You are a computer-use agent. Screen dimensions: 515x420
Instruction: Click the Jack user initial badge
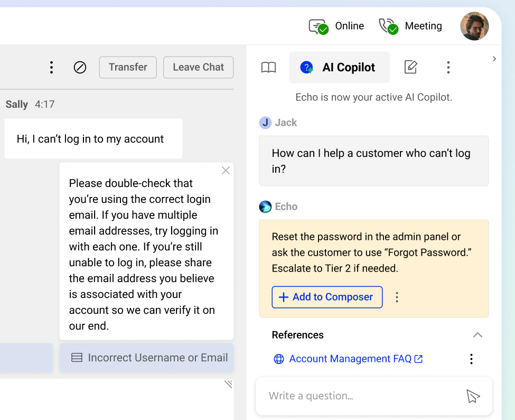pos(265,123)
